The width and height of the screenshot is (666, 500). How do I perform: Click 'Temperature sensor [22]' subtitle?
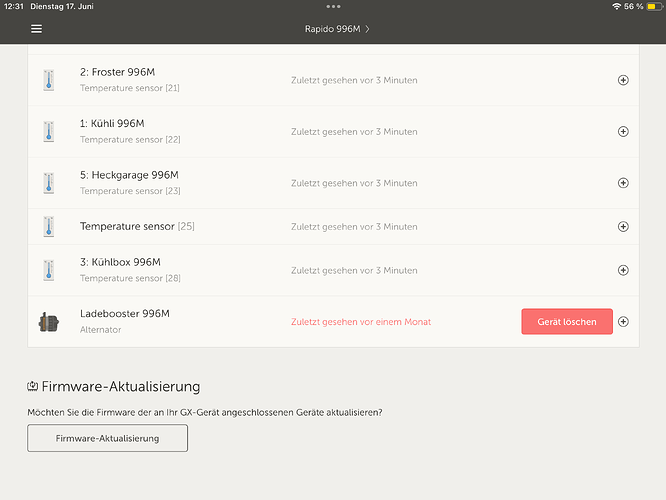click(130, 139)
